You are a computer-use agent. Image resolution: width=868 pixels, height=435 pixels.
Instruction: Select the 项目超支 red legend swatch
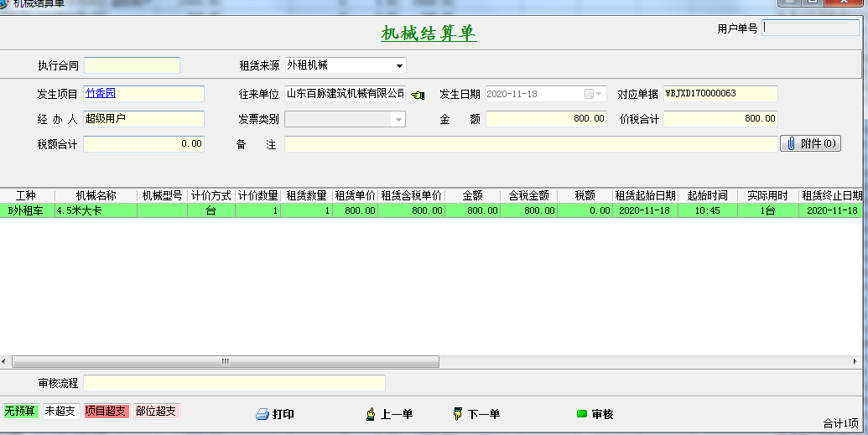point(107,411)
